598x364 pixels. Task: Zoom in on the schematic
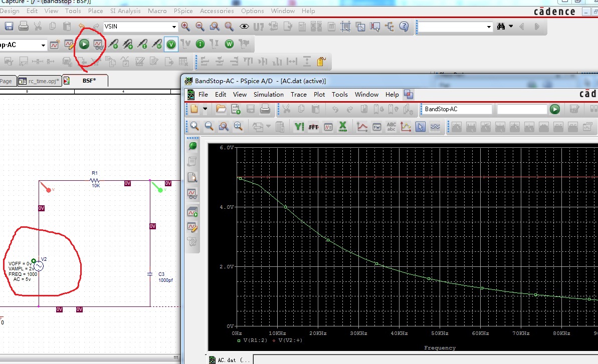click(x=185, y=26)
